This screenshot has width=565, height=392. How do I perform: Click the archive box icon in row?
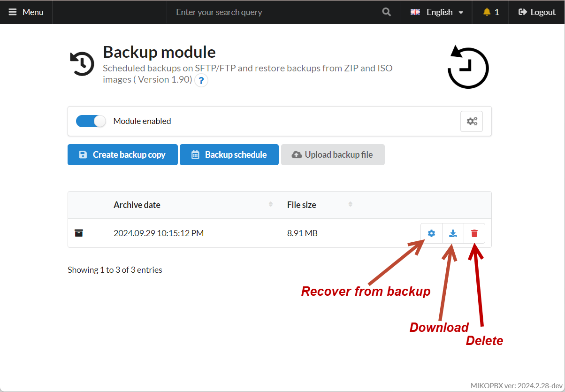point(79,233)
